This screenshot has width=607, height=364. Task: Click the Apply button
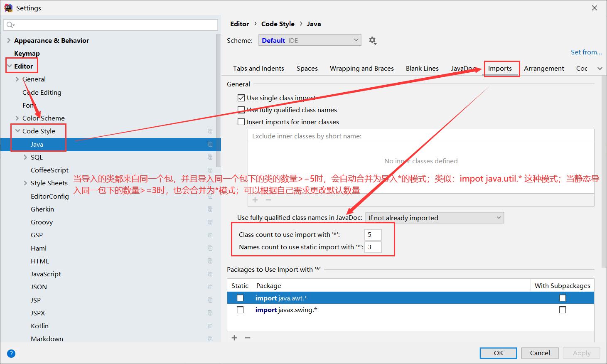click(x=582, y=353)
